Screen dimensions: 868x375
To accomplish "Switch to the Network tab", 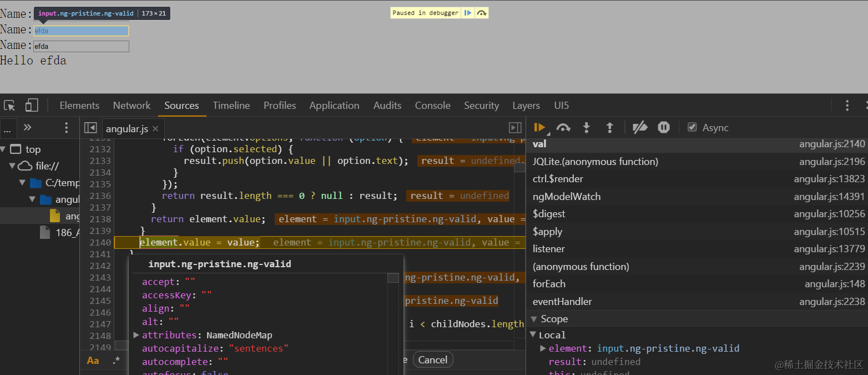I will [132, 106].
